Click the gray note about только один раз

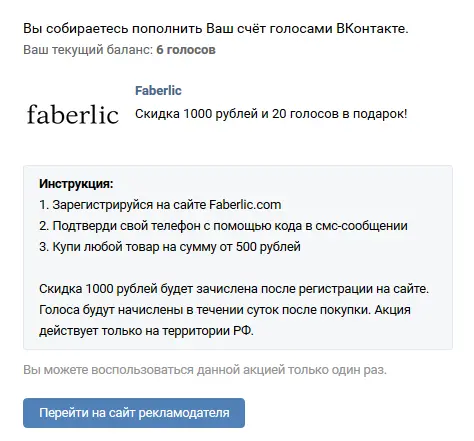click(x=205, y=370)
